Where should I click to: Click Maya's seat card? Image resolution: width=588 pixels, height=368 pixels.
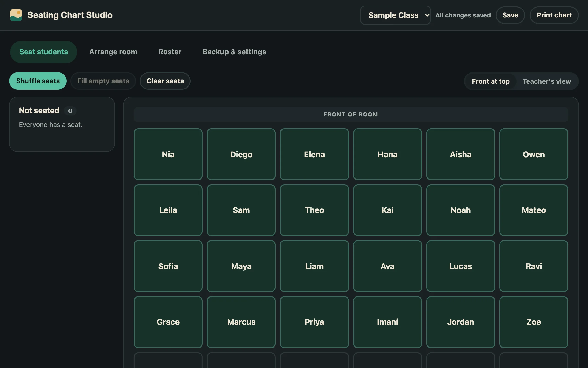coord(241,266)
